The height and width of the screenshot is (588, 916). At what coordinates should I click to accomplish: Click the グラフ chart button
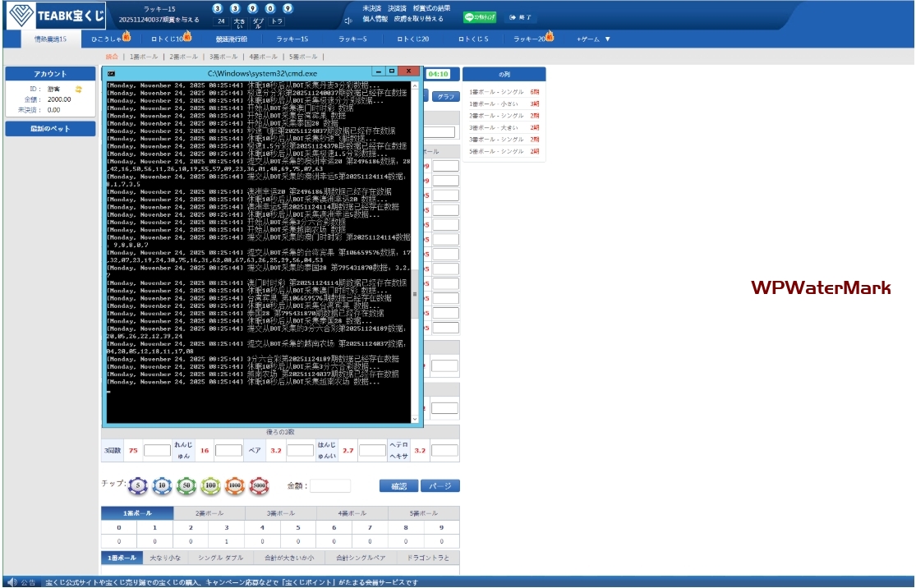[x=445, y=96]
